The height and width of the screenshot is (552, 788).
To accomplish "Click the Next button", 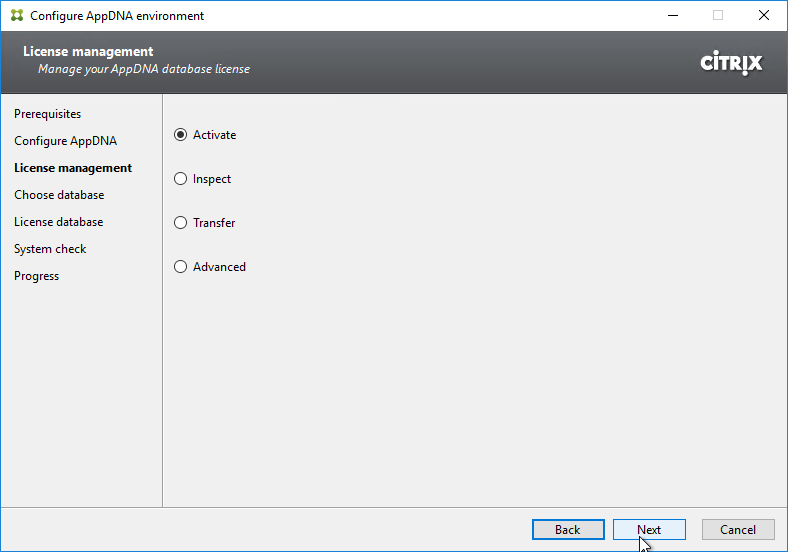I will click(x=649, y=529).
